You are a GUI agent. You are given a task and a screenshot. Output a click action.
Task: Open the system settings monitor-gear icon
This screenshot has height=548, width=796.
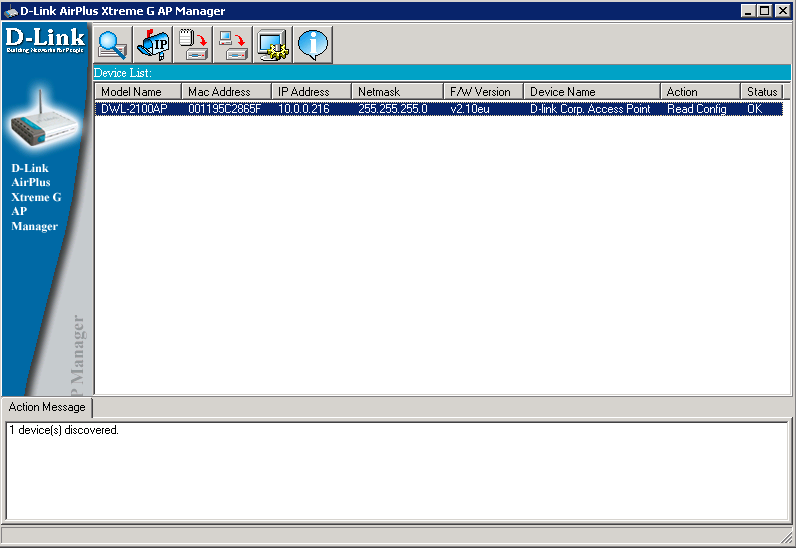pyautogui.click(x=273, y=45)
